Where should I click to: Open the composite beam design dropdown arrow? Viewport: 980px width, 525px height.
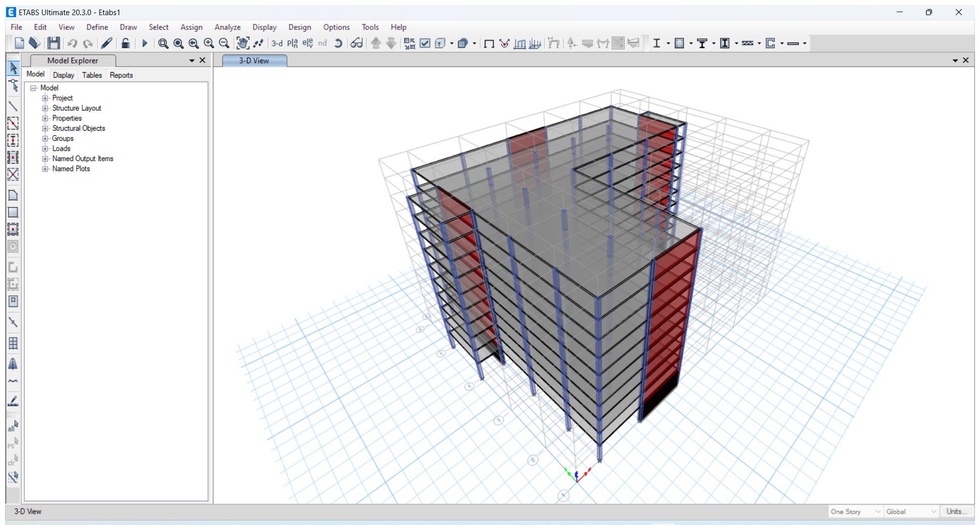714,43
